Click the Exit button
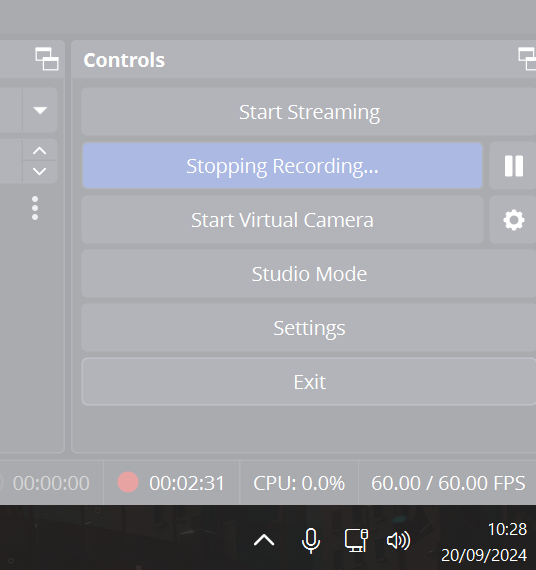The width and height of the screenshot is (536, 570). coord(309,382)
